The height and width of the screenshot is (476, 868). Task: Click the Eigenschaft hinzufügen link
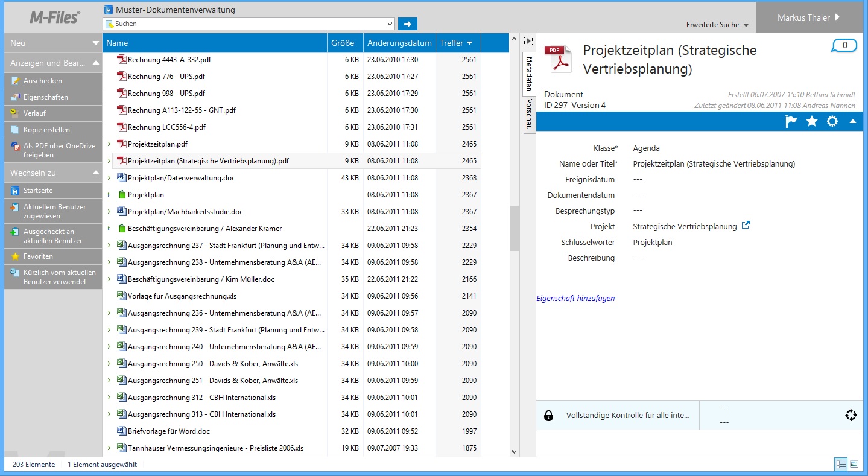575,298
